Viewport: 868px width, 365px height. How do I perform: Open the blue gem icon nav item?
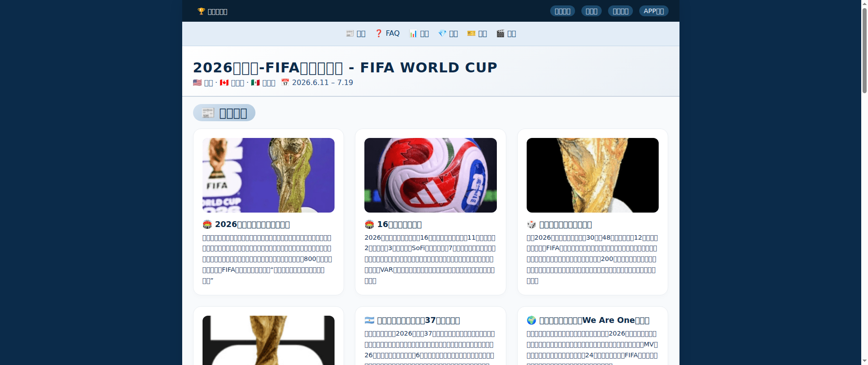448,33
